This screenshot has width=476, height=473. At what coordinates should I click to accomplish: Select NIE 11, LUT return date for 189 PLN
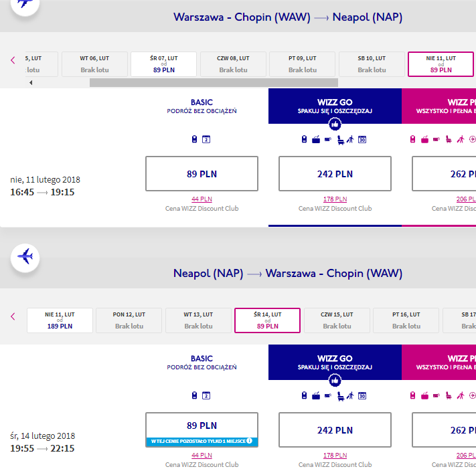tap(60, 320)
